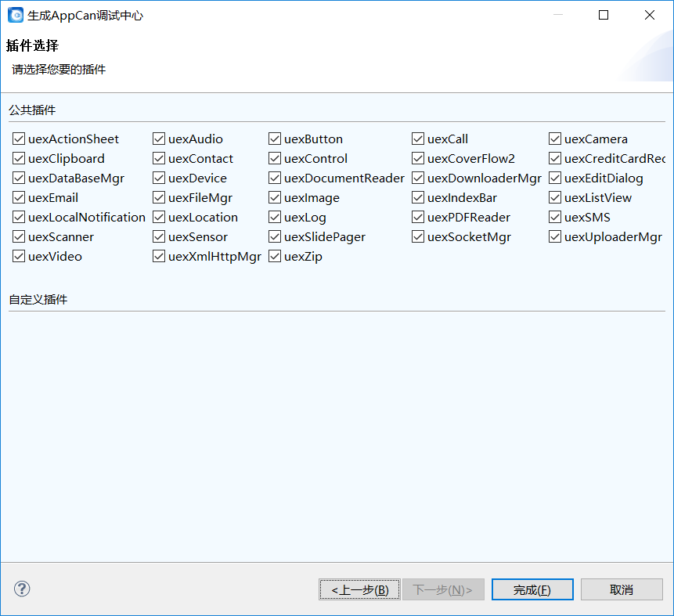
Task: Click the 插件选择 page heading
Action: pos(32,45)
